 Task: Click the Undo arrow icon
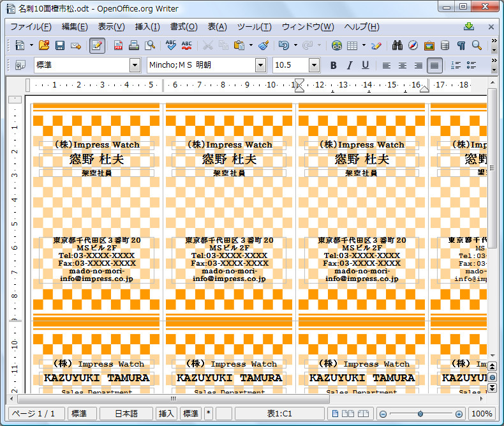click(284, 45)
